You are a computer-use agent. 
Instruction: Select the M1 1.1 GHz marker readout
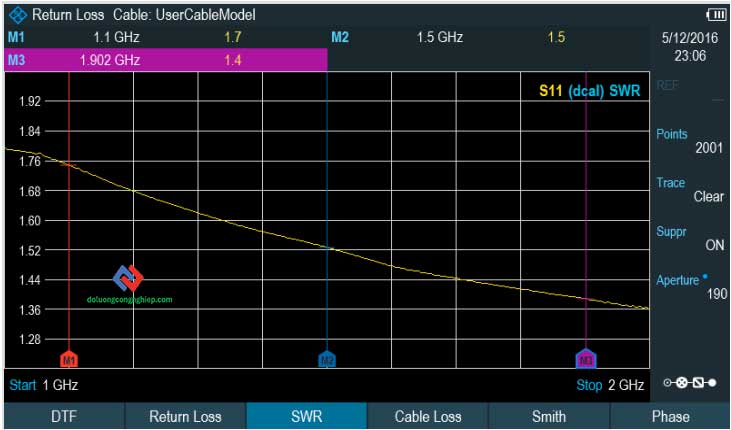coord(166,37)
